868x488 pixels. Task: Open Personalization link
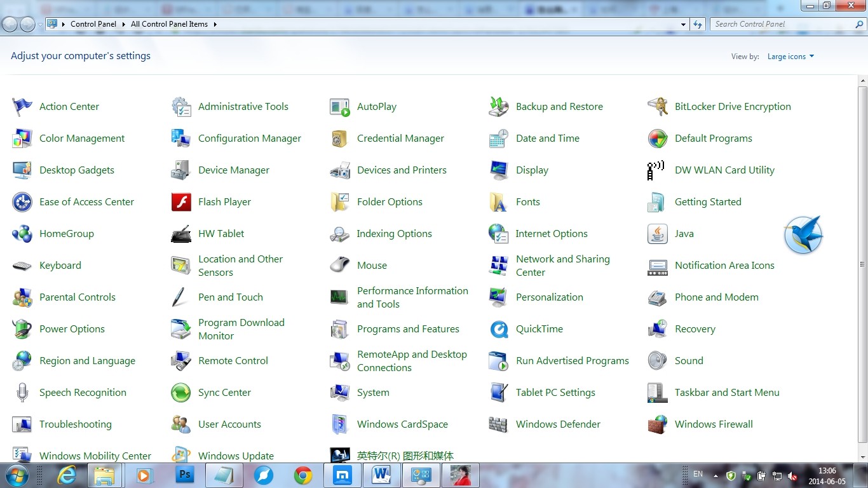550,297
